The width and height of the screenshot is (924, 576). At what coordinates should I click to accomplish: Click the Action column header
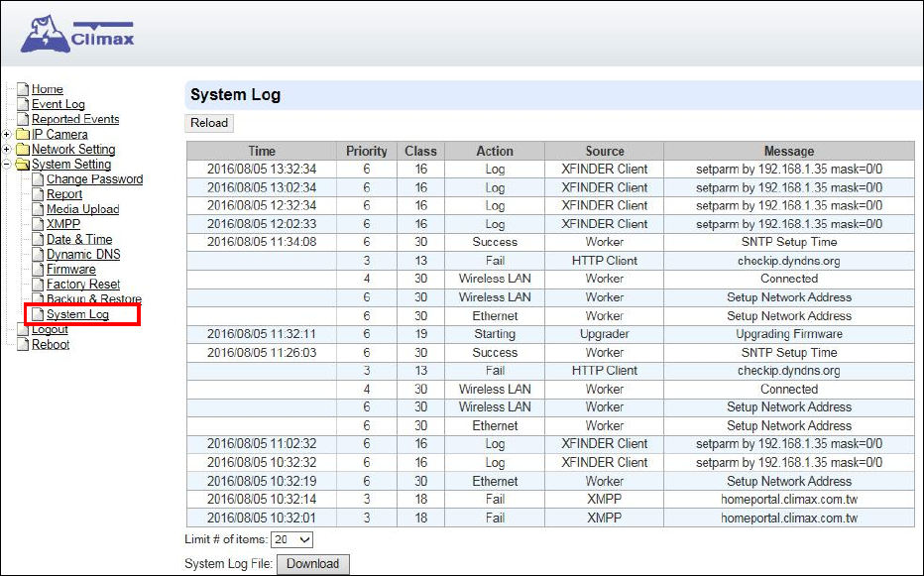pyautogui.click(x=495, y=151)
